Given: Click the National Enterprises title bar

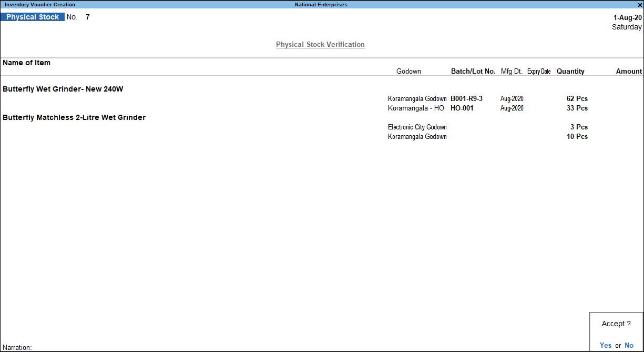Looking at the screenshot, I should point(321,4).
